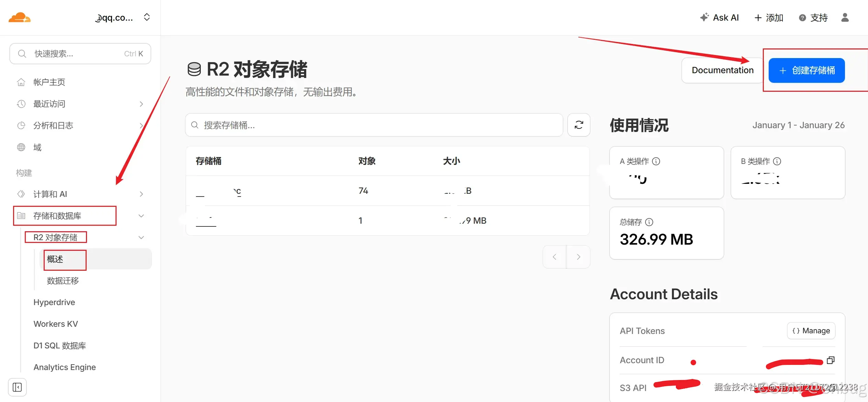Open the user profile icon
The image size is (868, 402).
tap(845, 18)
